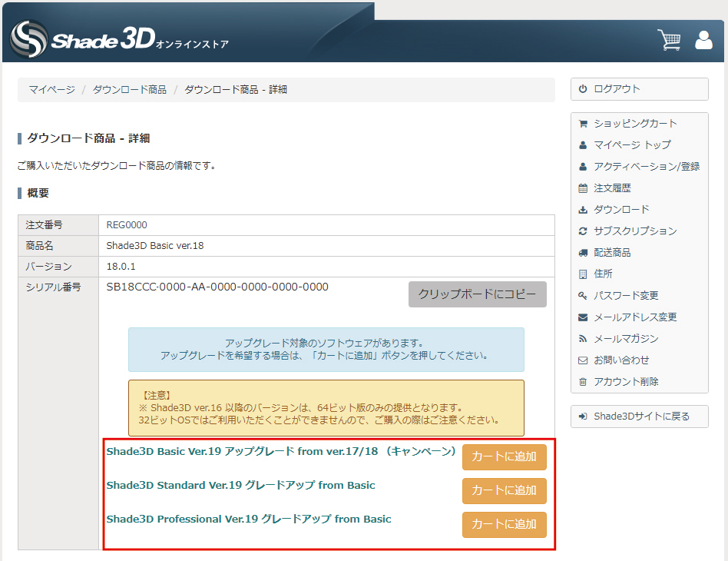Open メールアドレス変更 page
The image size is (728, 561).
[635, 317]
